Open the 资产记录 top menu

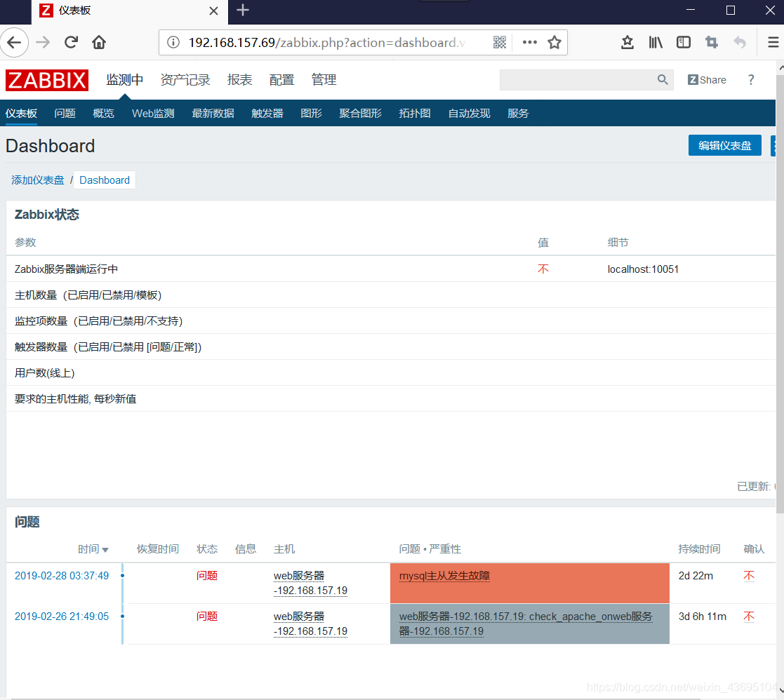point(185,80)
